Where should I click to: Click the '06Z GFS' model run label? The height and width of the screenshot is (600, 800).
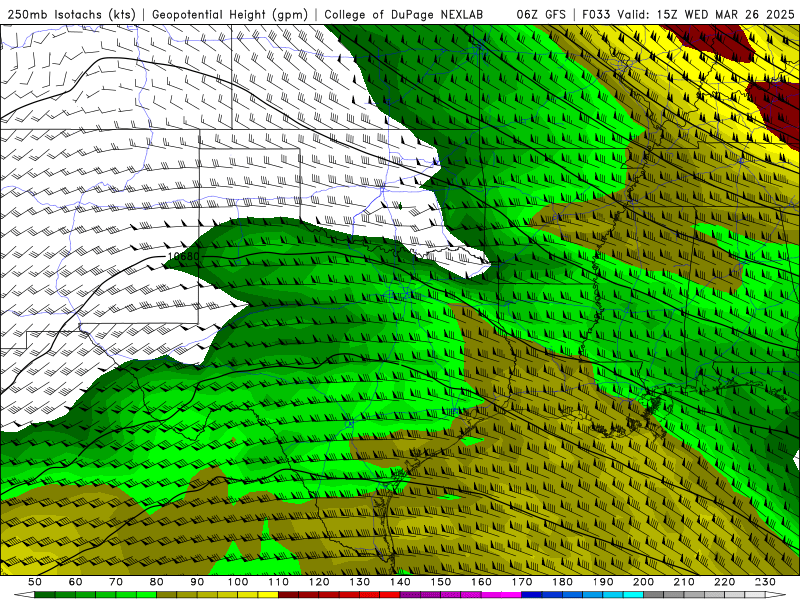coord(541,15)
